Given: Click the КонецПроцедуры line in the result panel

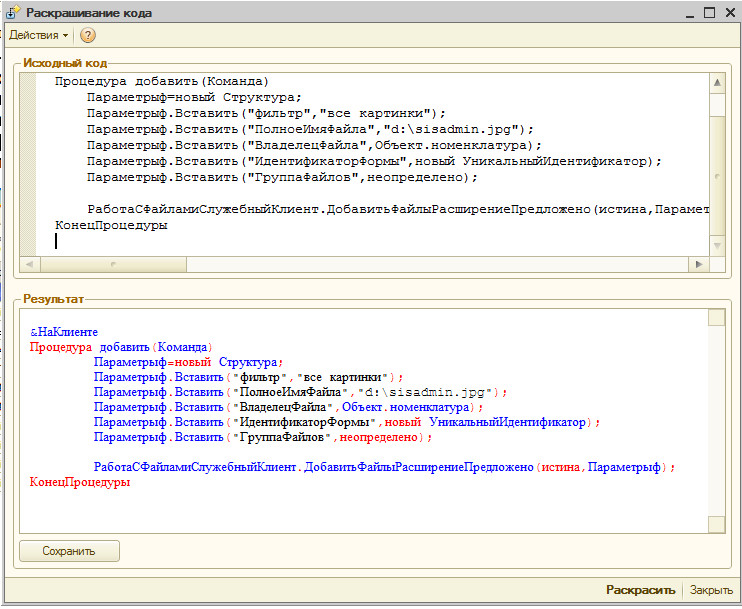Looking at the screenshot, I should point(80,482).
